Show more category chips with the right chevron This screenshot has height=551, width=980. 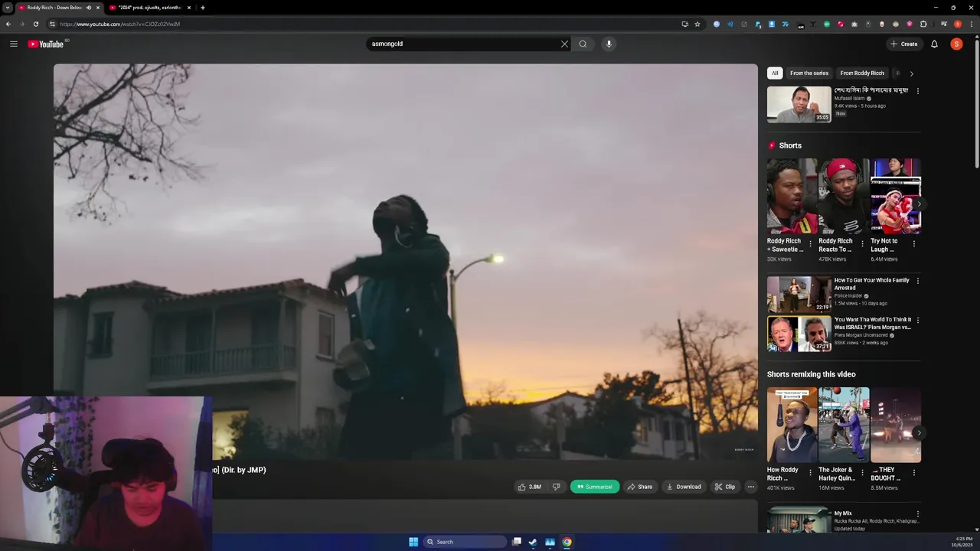pyautogui.click(x=911, y=73)
